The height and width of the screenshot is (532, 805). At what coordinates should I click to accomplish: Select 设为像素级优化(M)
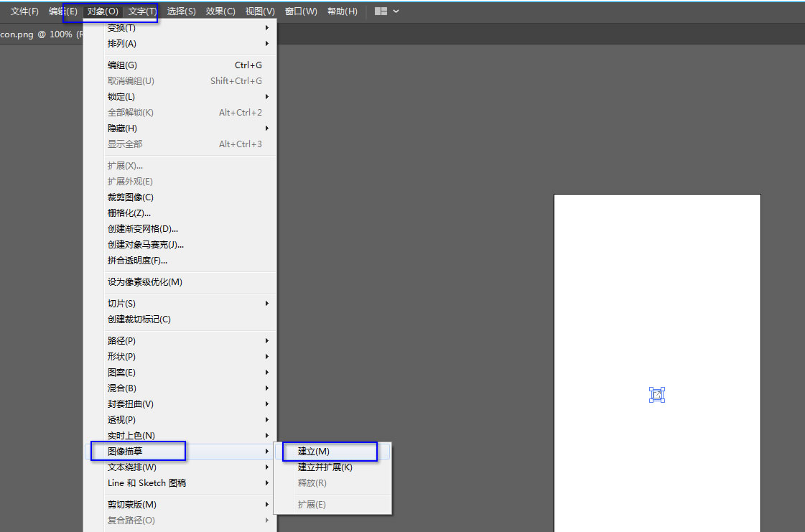coord(145,282)
